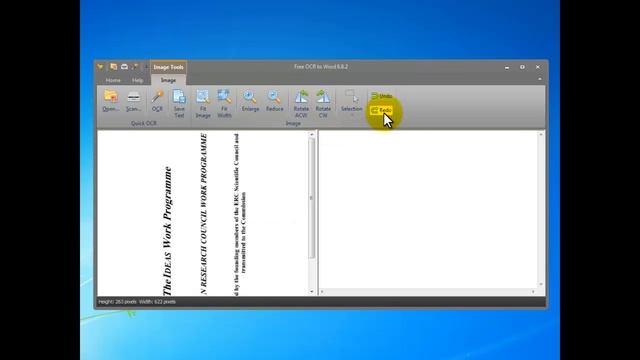Open the application menu icon in title bar
640x360 pixels.
pyautogui.click(x=100, y=67)
